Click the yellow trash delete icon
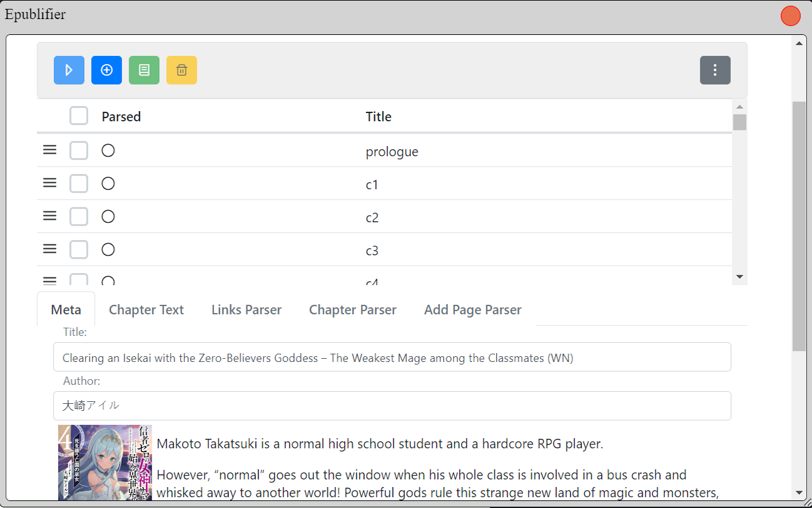 [181, 70]
